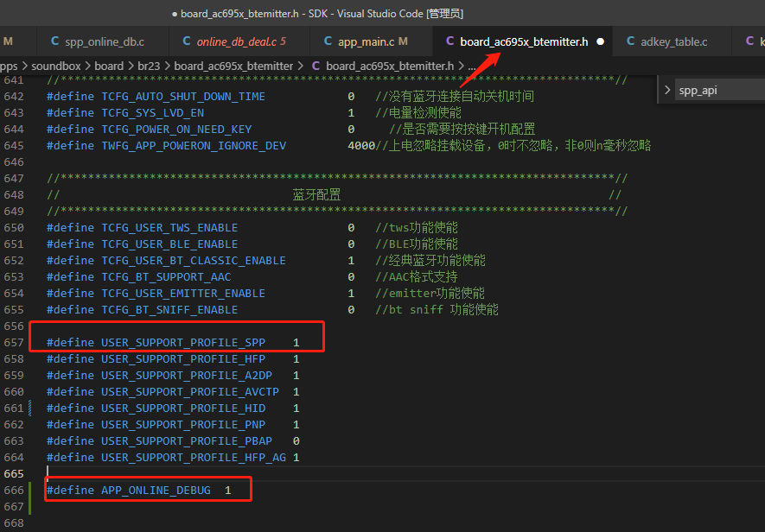The image size is (765, 532).
Task: Click the TCFG_SYS_LVD_EN macro name
Action: [153, 112]
